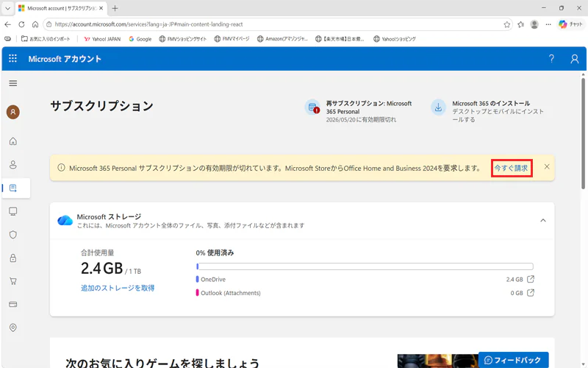Open Your info person icon in sidebar
588x368 pixels.
[x=13, y=164]
